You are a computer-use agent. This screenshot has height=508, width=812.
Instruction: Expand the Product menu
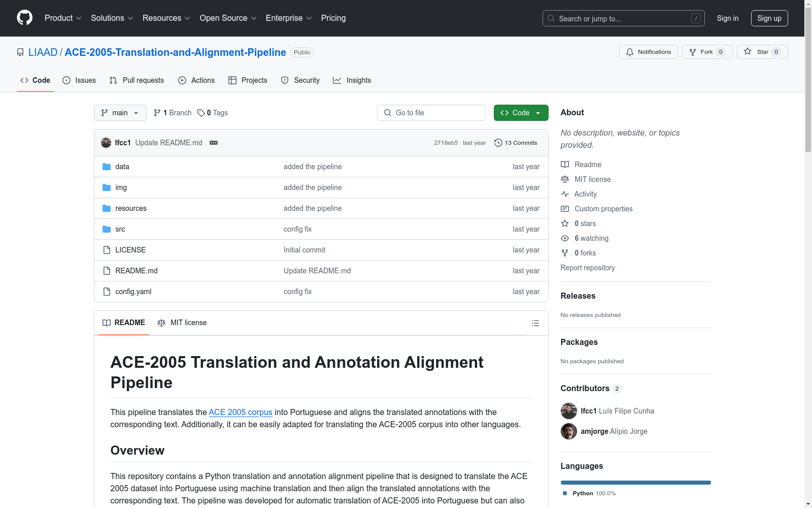click(x=63, y=18)
